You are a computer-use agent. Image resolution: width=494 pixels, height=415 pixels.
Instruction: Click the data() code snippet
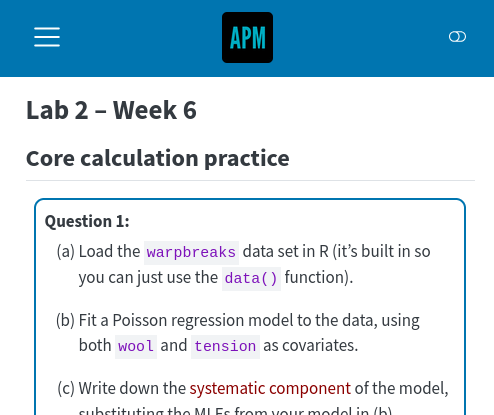(251, 279)
